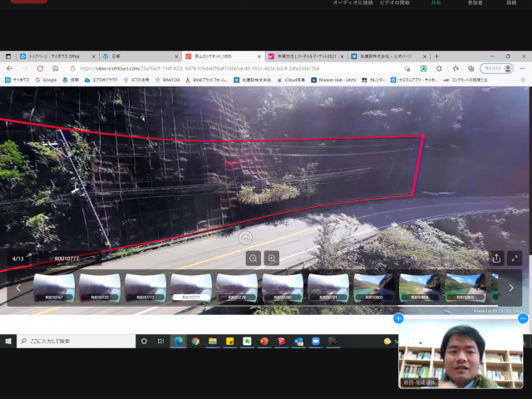This screenshot has height=399, width=532.
Task: Zoom out the 360 panorama view
Action: [253, 259]
